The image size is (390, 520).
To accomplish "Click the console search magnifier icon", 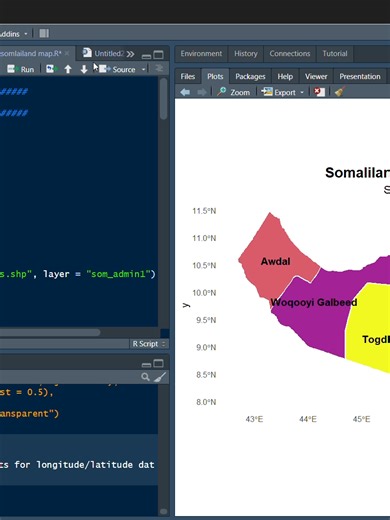I will (145, 377).
